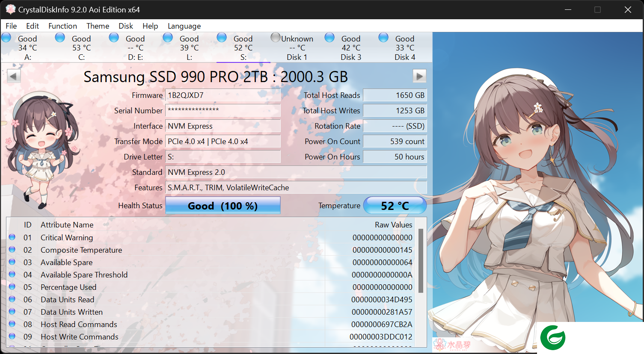644x354 pixels.
Task: Minimize the CrystalDiskInfo window
Action: point(568,9)
